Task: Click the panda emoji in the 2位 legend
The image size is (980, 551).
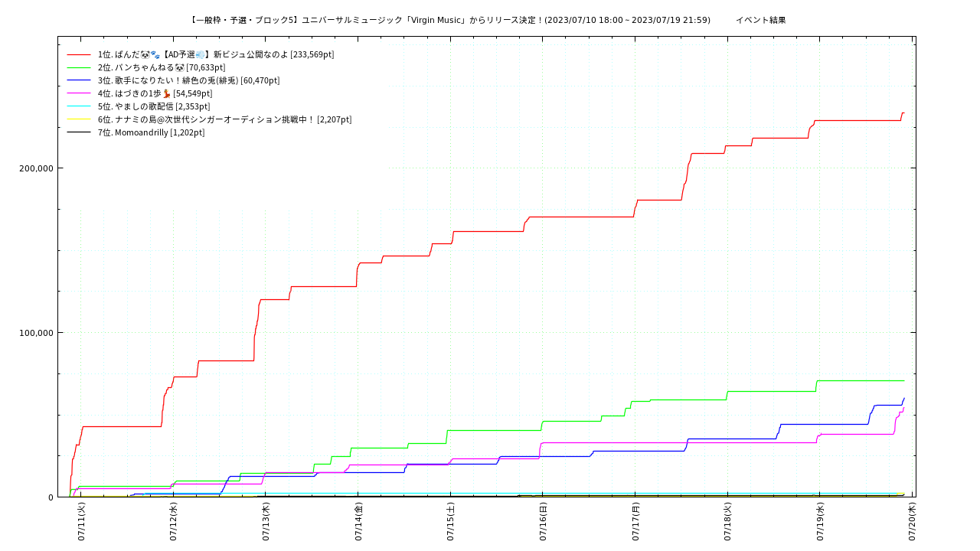Action: tap(180, 67)
